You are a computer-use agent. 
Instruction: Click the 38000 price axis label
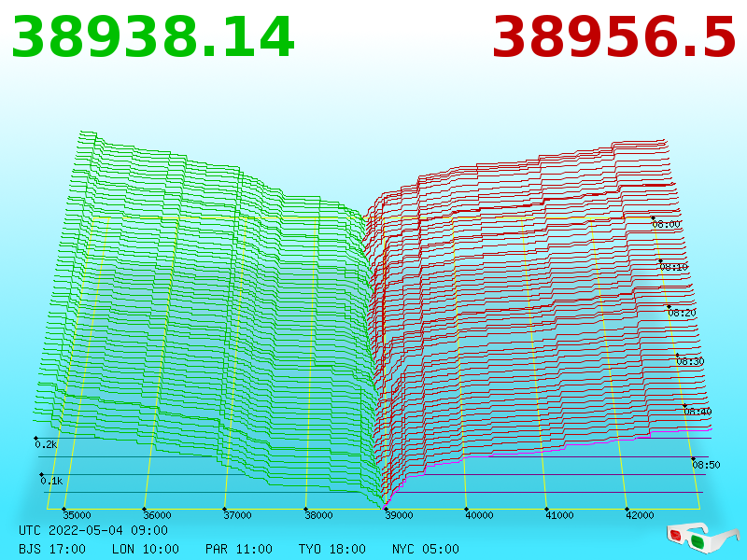point(318,515)
